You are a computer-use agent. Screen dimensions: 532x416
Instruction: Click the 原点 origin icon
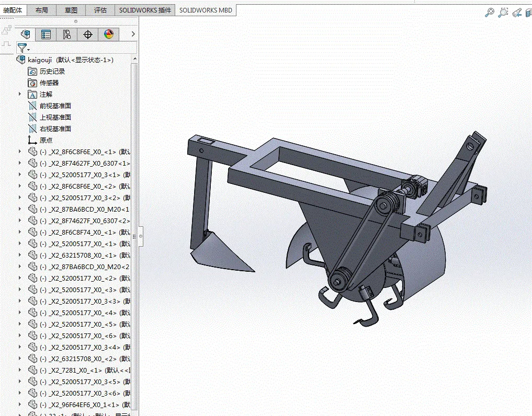click(x=32, y=140)
